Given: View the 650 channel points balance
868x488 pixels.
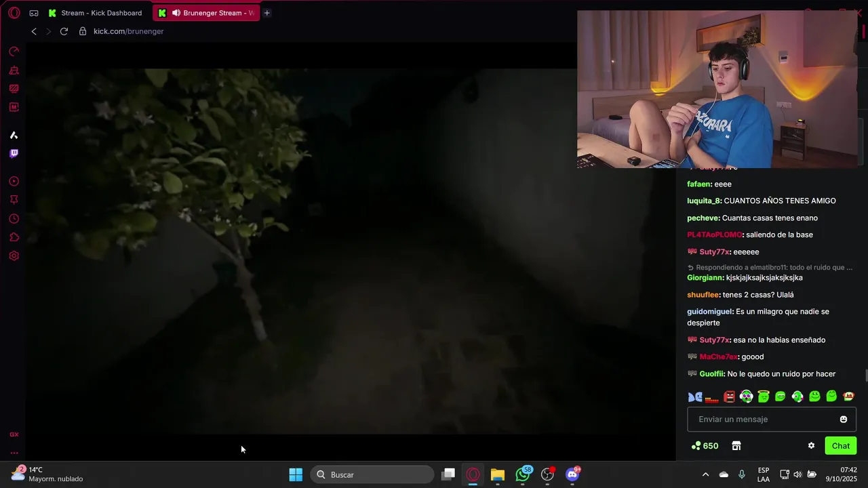Looking at the screenshot, I should [705, 445].
